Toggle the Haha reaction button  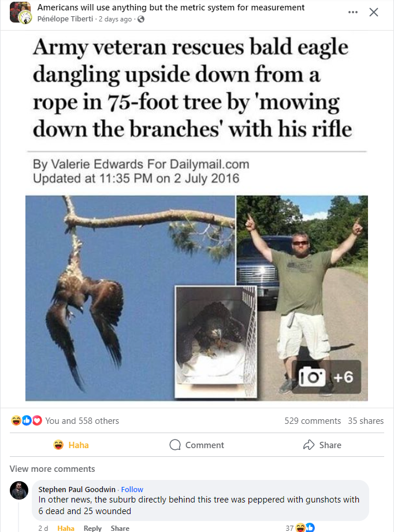pyautogui.click(x=71, y=445)
